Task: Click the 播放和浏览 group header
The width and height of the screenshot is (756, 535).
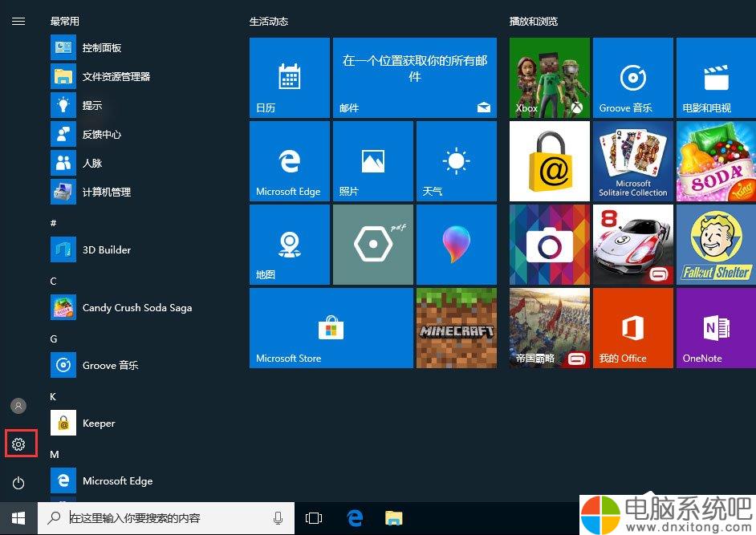Action: [533, 21]
